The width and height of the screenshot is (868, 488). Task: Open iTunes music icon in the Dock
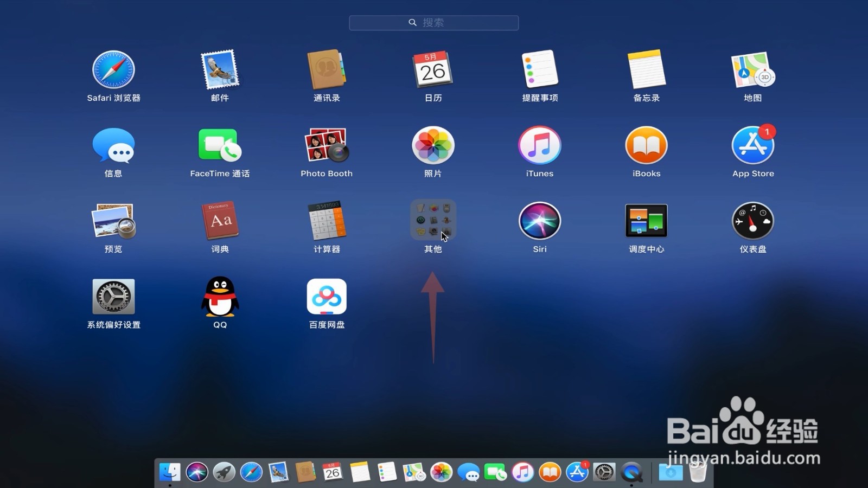point(522,472)
